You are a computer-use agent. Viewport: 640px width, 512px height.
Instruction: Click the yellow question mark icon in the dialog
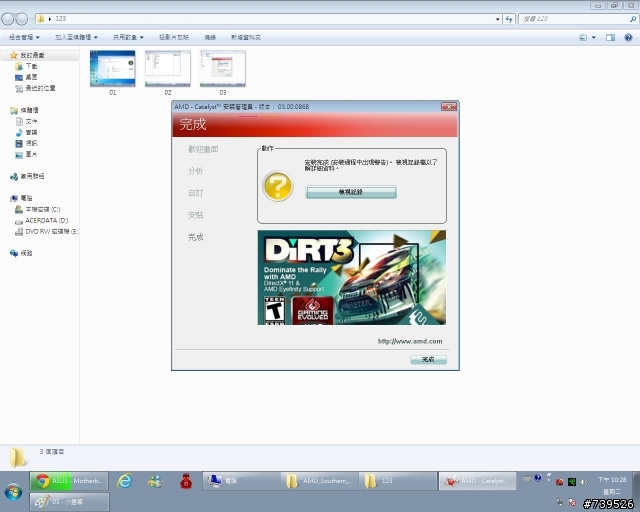point(278,186)
